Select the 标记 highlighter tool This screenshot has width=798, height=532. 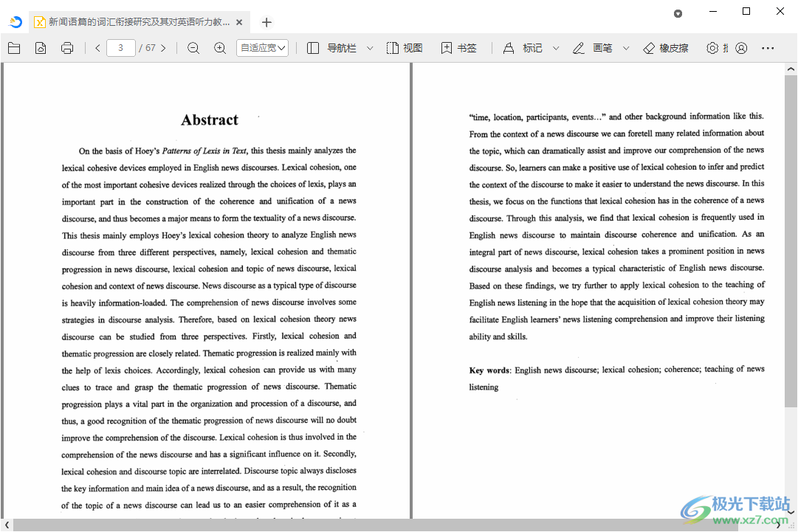tap(523, 48)
